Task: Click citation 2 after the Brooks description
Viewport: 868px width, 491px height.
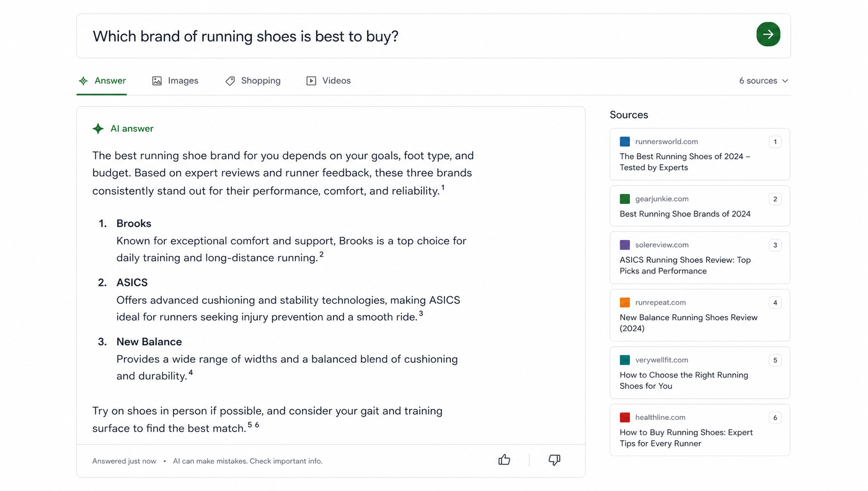Action: 321,255
